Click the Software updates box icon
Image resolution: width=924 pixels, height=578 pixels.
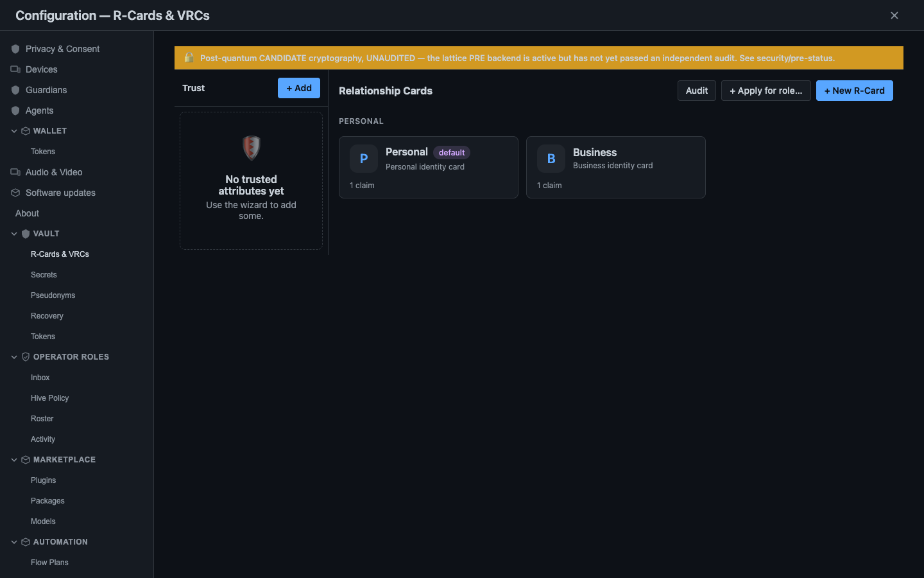15,193
